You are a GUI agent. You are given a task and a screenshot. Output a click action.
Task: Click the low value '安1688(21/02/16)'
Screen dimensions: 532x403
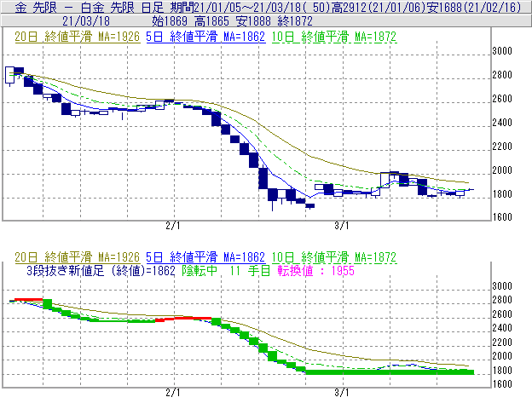tap(473, 7)
